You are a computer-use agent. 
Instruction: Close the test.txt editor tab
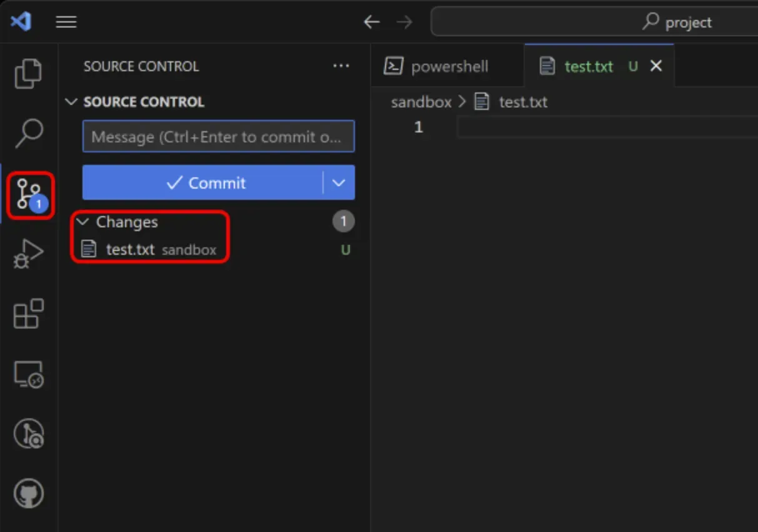(656, 66)
